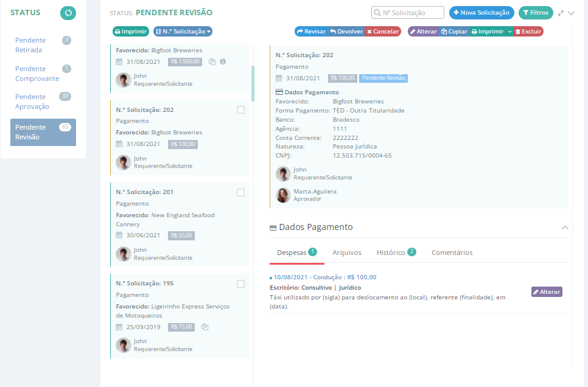Click the expand fullscreen arrows icon

561,13
